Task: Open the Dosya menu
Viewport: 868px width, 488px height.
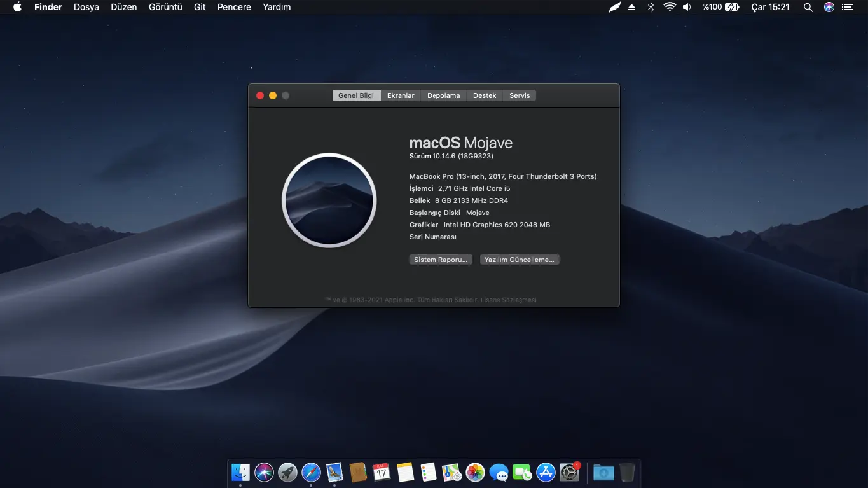Action: coord(86,7)
